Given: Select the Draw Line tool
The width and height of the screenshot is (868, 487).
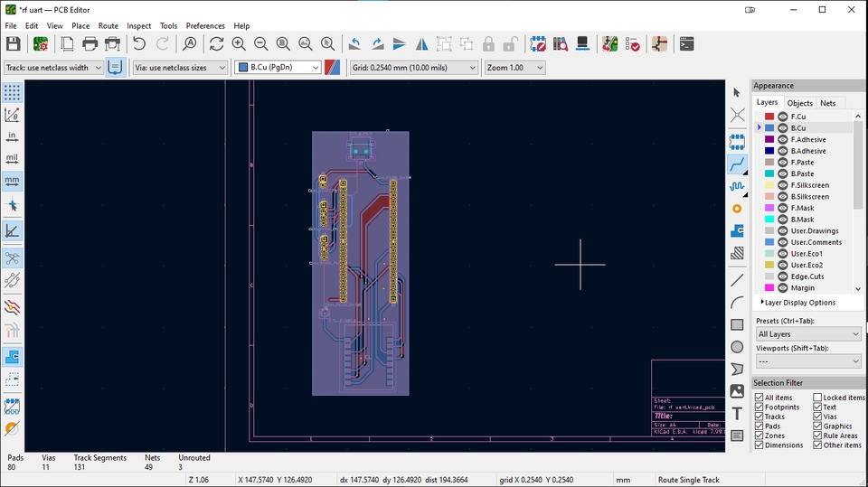Looking at the screenshot, I should (x=737, y=280).
